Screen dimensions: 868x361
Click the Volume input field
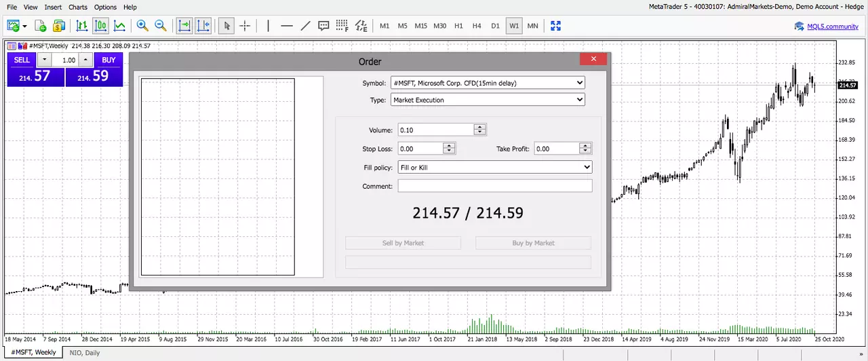point(435,130)
